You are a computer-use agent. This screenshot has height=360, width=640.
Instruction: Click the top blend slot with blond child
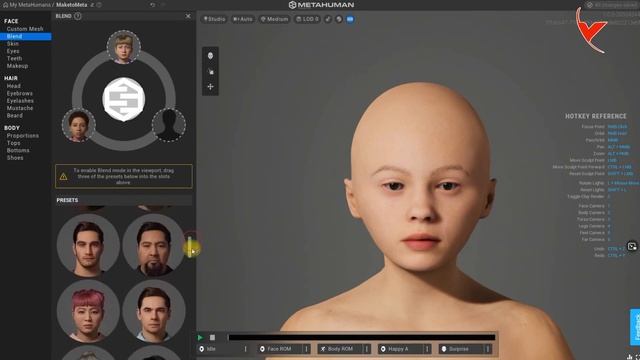124,47
